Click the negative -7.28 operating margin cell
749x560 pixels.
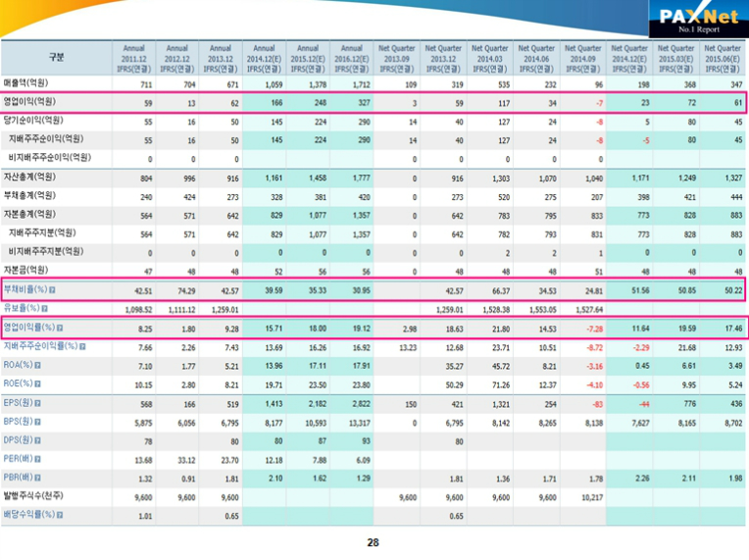point(589,327)
